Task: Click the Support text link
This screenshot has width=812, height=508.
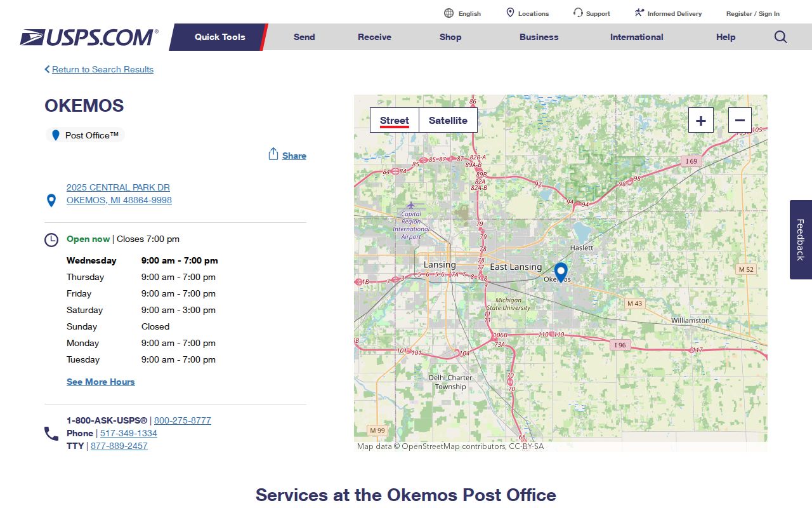Action: coord(598,13)
